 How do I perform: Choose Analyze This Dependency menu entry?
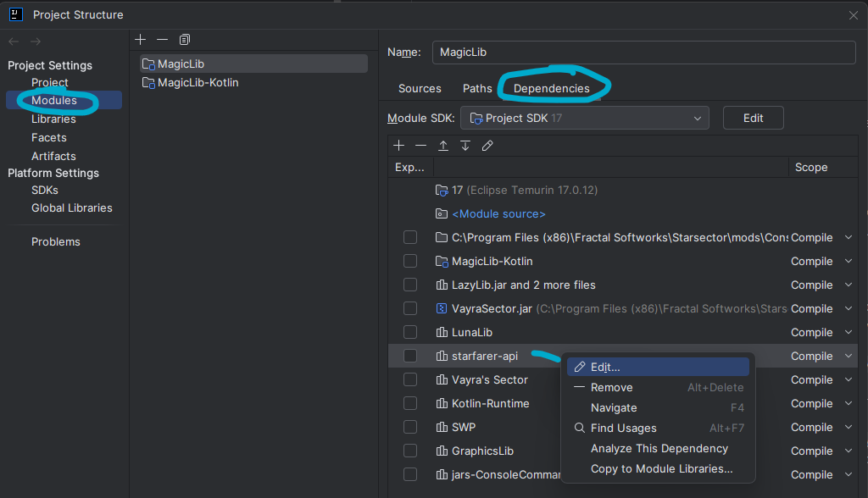[x=658, y=448]
